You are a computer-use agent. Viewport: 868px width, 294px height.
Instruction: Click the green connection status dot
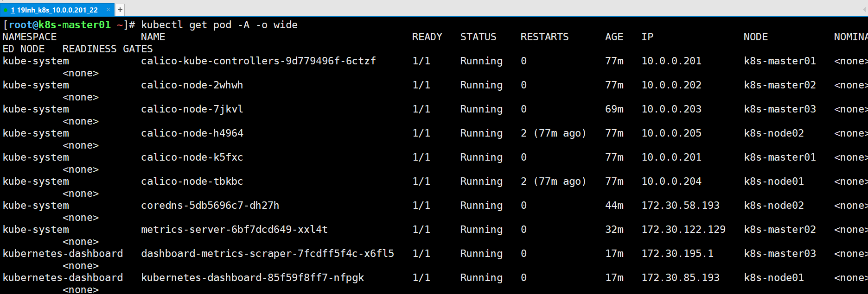coord(5,10)
